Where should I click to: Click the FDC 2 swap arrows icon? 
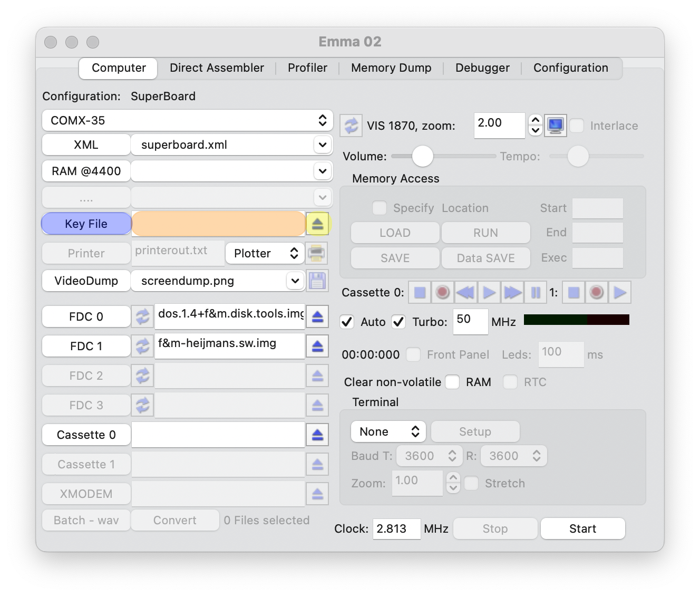(143, 376)
